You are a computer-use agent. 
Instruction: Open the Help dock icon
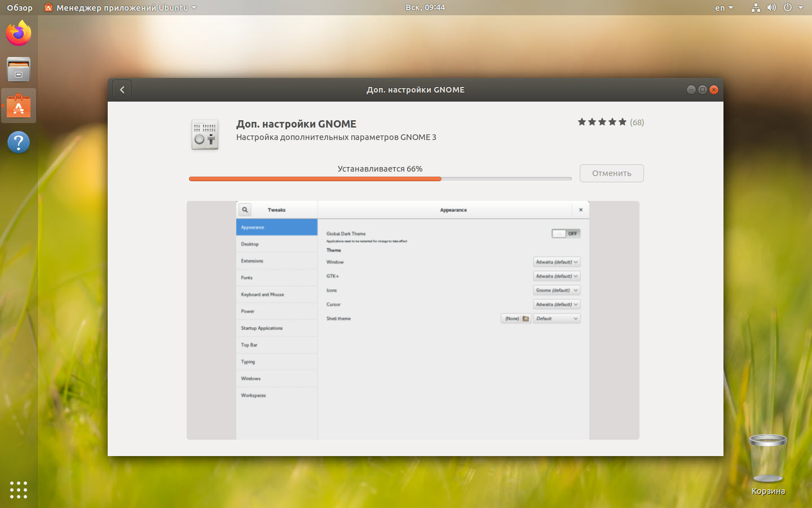19,142
